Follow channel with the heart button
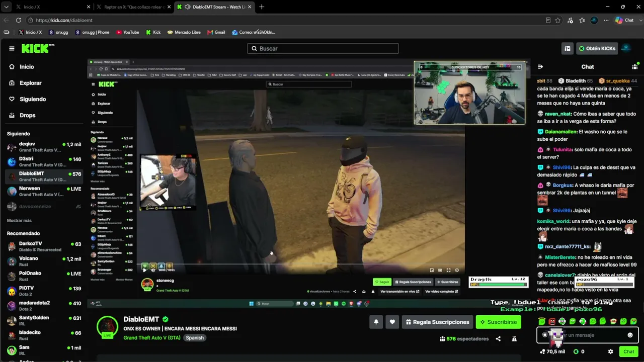 [x=392, y=322]
